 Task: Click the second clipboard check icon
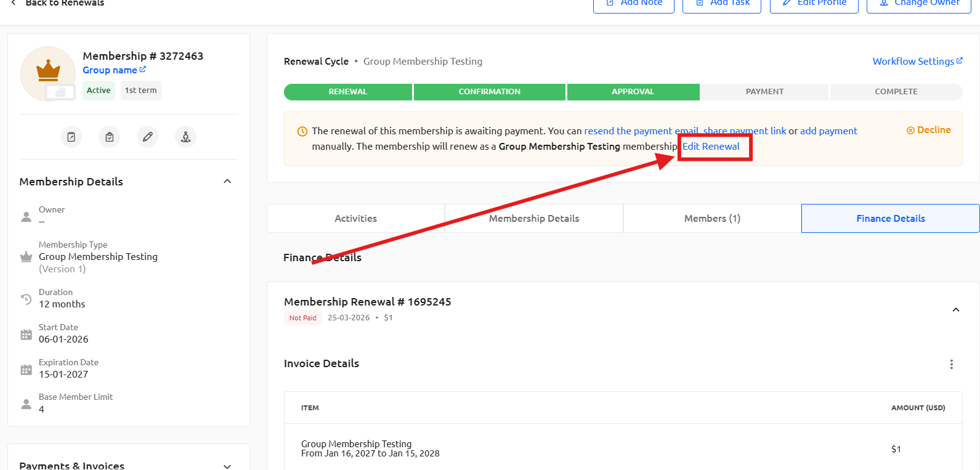coord(110,137)
